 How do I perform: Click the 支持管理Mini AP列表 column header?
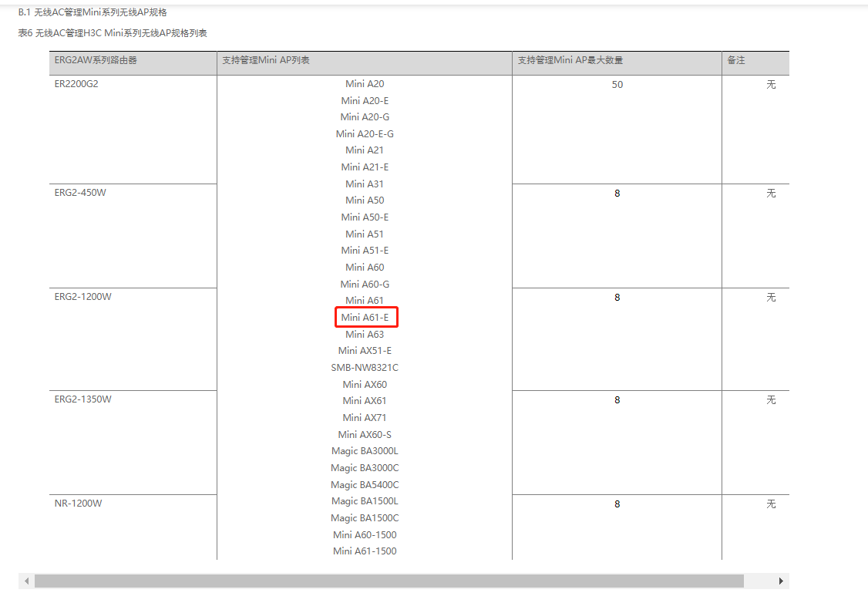[x=365, y=63]
